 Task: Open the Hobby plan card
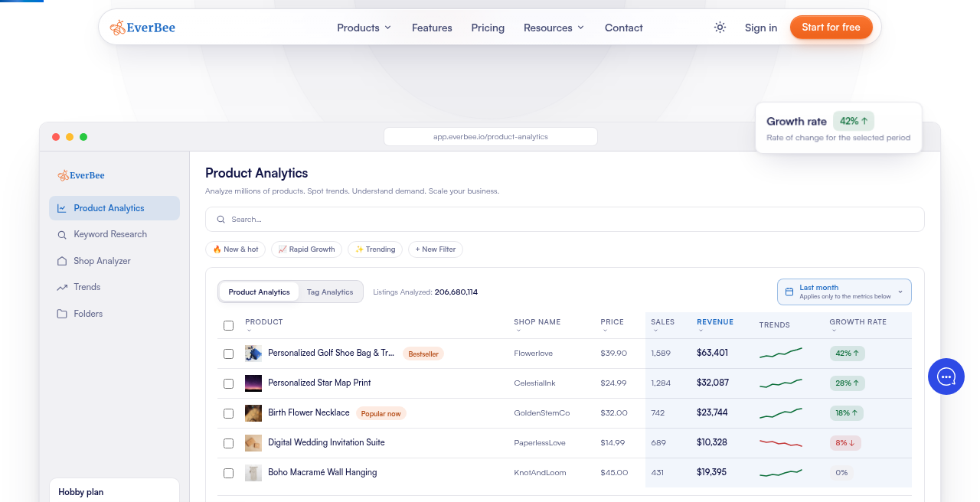coord(115,490)
